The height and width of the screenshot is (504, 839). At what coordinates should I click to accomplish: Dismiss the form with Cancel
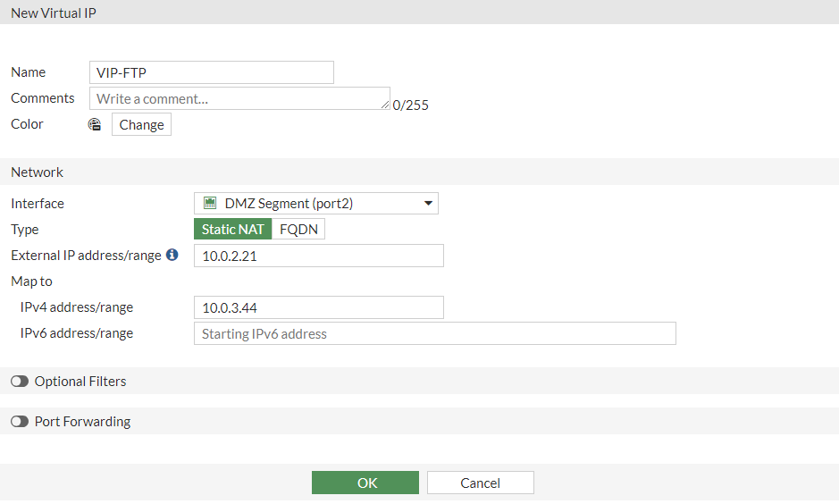pyautogui.click(x=480, y=483)
